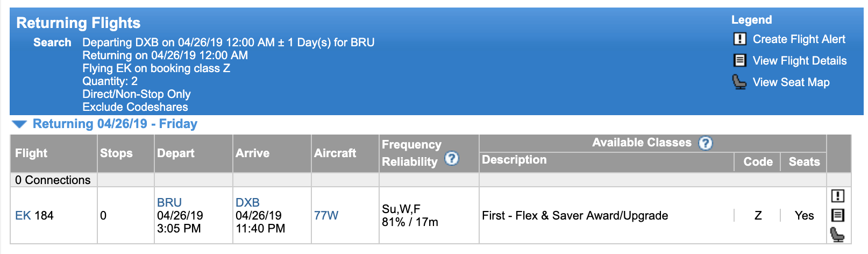Click the Frequency Reliability help icon

[452, 159]
